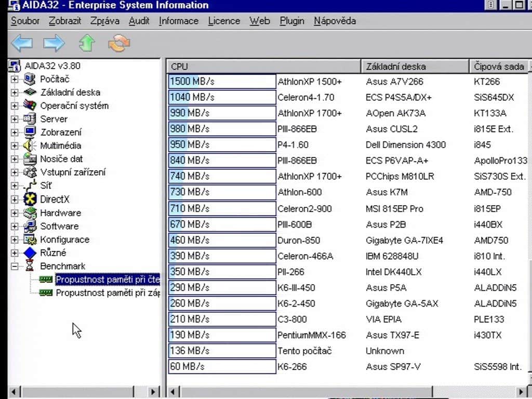Expand the Multimédia tree node
532x399 pixels.
[x=14, y=145]
